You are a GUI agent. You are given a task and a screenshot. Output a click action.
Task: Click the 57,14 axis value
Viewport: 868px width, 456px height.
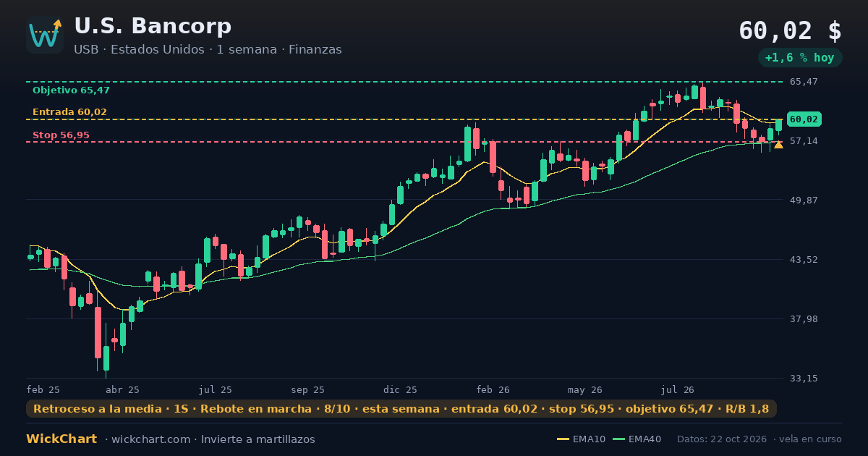(x=804, y=140)
